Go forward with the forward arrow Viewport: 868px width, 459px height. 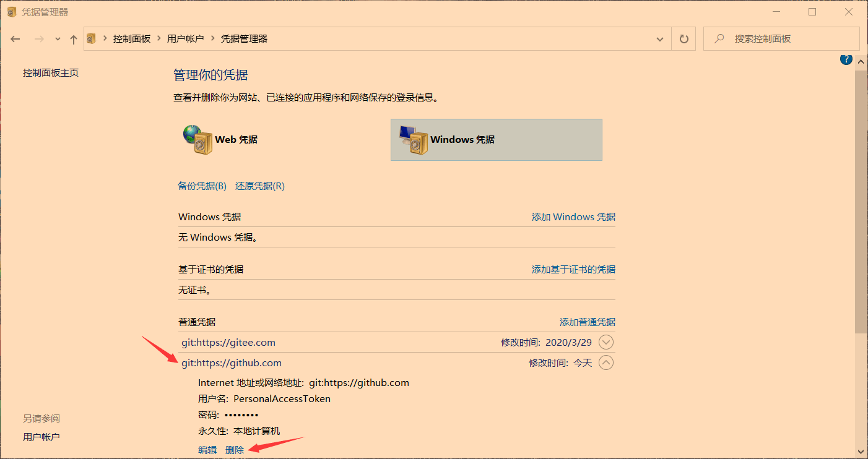coord(39,39)
